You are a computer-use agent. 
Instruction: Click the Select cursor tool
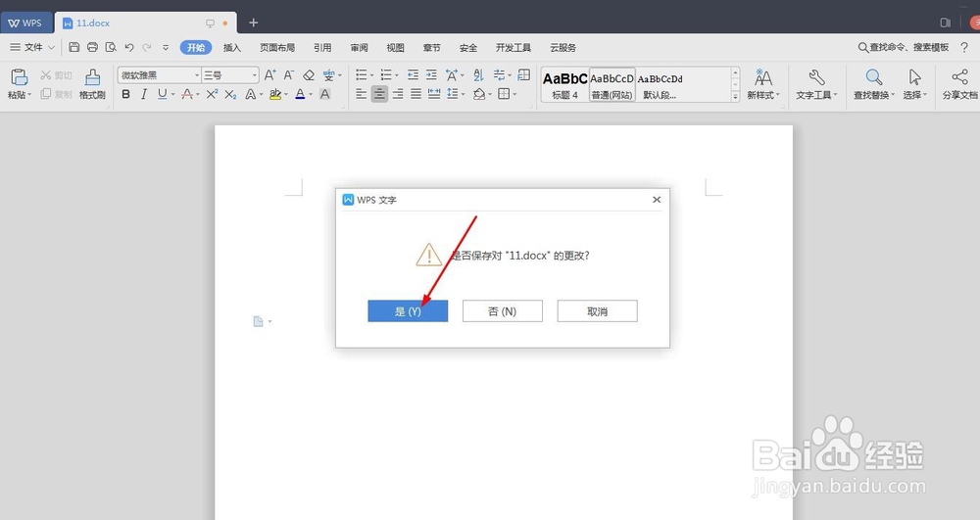(915, 83)
